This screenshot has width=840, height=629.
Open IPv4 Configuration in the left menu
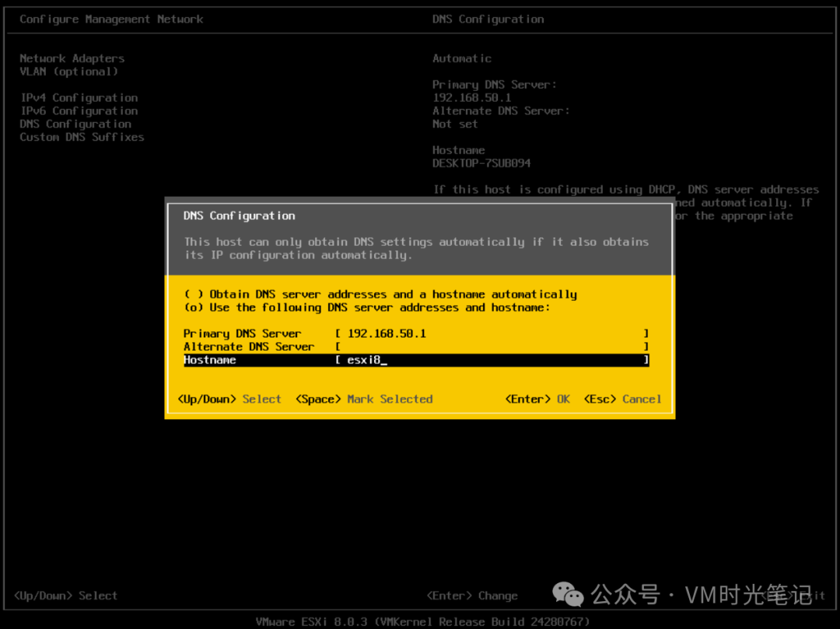[79, 98]
